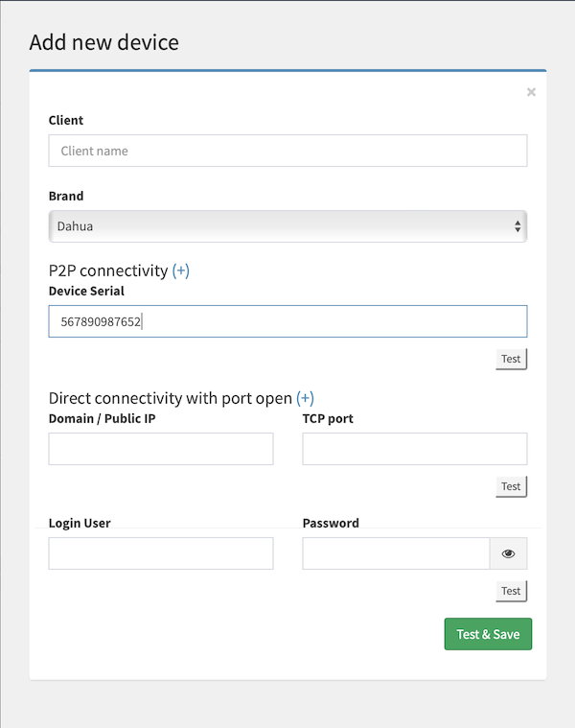Click the Device Serial label
Image resolution: width=575 pixels, height=728 pixels.
86,291
